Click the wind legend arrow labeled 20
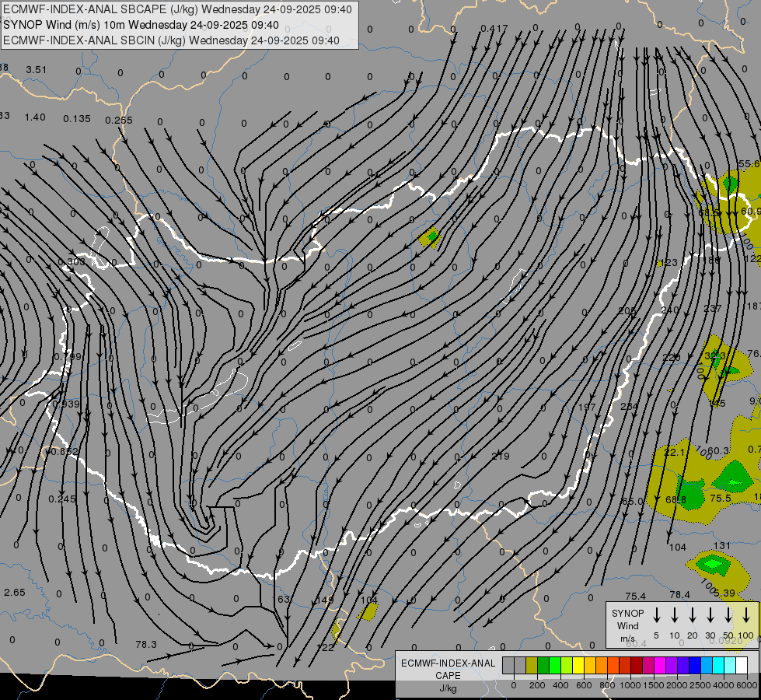The width and height of the screenshot is (761, 700). point(693,615)
